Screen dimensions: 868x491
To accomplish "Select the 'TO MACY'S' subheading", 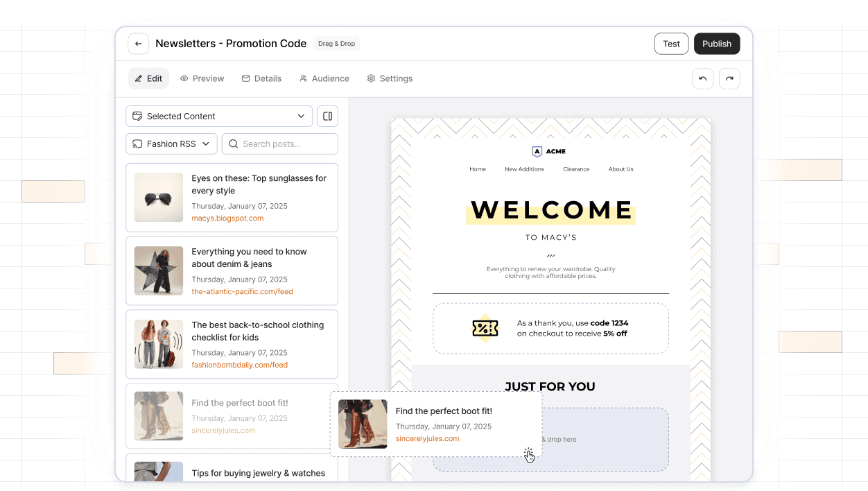I will pyautogui.click(x=551, y=237).
